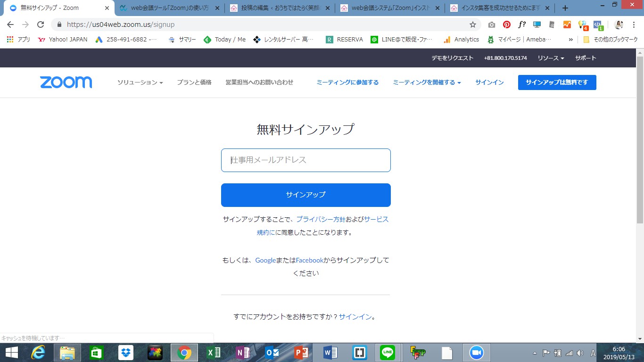Image resolution: width=644 pixels, height=362 pixels.
Task: Switch to the web会議システム「Zoom」インスト tab
Action: click(x=390, y=8)
